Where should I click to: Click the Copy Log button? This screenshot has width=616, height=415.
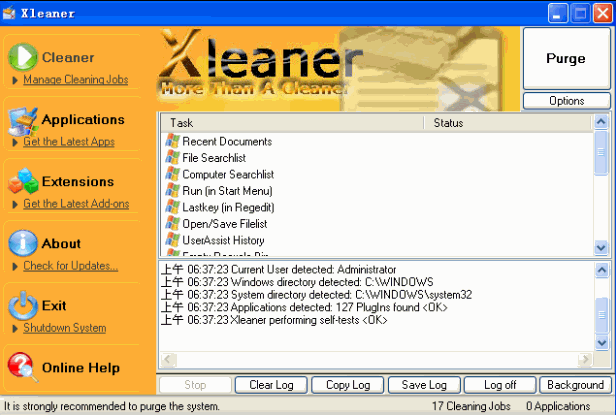click(x=348, y=385)
